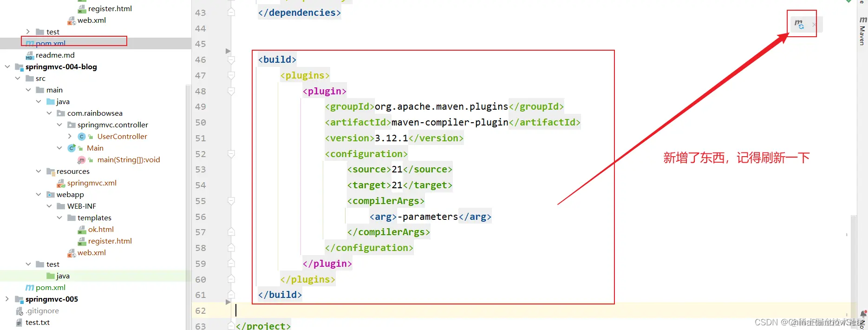Click the resources folder icon

[x=51, y=171]
